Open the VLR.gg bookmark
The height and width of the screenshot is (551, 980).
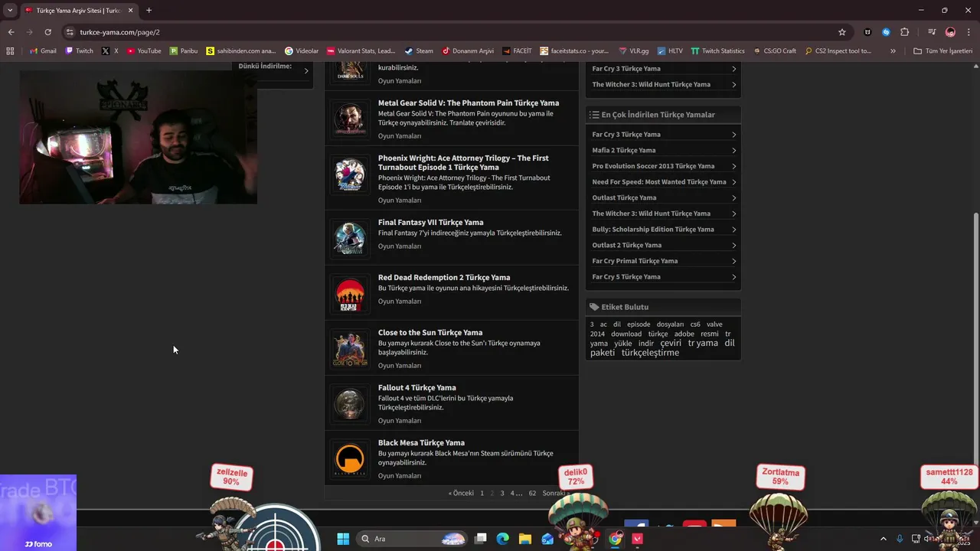tap(633, 51)
